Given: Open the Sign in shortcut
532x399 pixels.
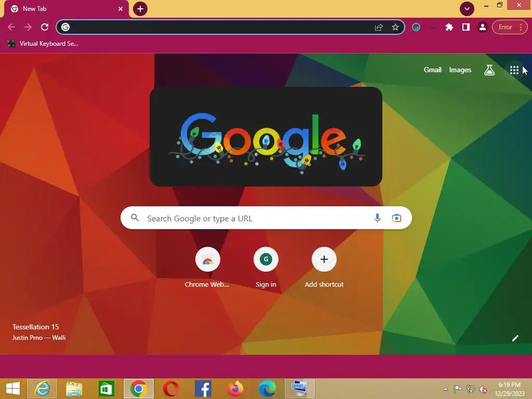Looking at the screenshot, I should click(x=266, y=268).
